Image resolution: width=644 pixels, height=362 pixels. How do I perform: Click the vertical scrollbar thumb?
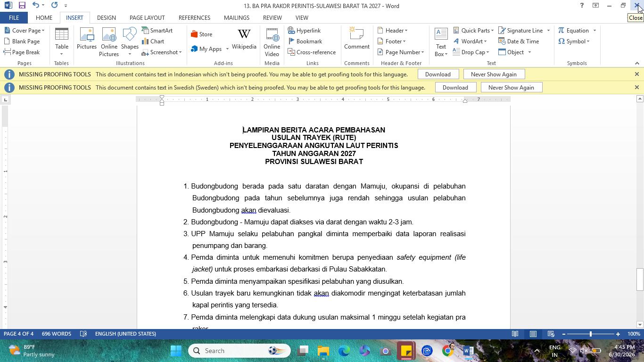pos(640,280)
